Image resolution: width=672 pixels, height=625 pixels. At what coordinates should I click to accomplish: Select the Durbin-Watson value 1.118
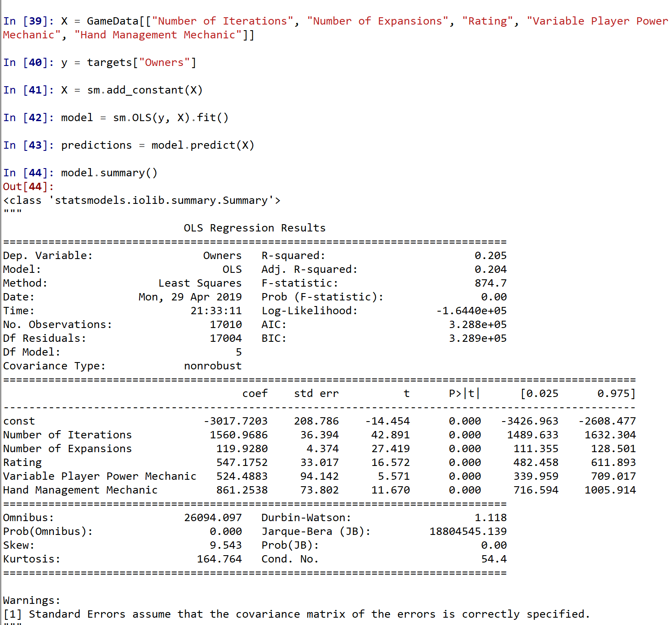click(491, 518)
